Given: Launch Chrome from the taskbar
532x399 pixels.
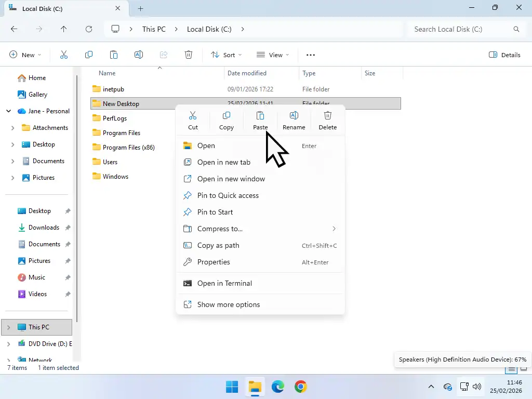Looking at the screenshot, I should 301,387.
